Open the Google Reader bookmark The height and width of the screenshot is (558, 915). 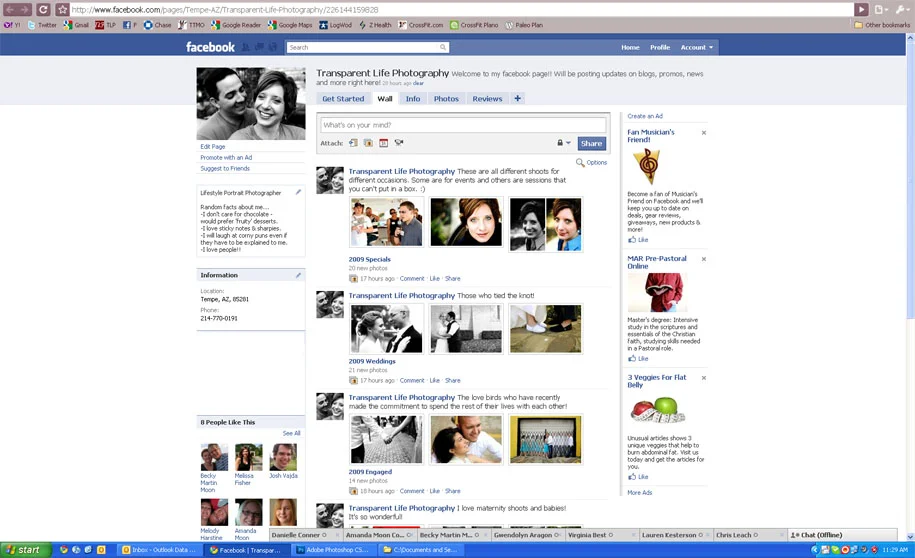[x=236, y=25]
